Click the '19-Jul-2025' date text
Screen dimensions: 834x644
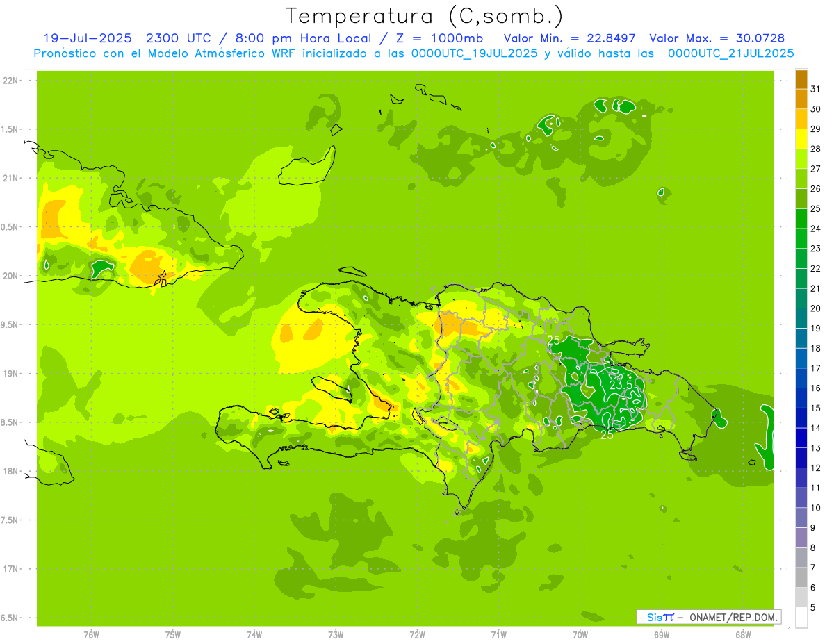click(x=87, y=38)
